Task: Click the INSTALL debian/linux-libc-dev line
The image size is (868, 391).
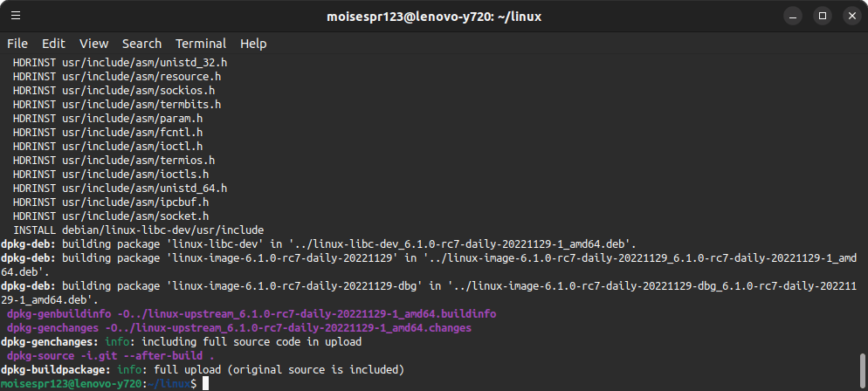Action: [138, 230]
